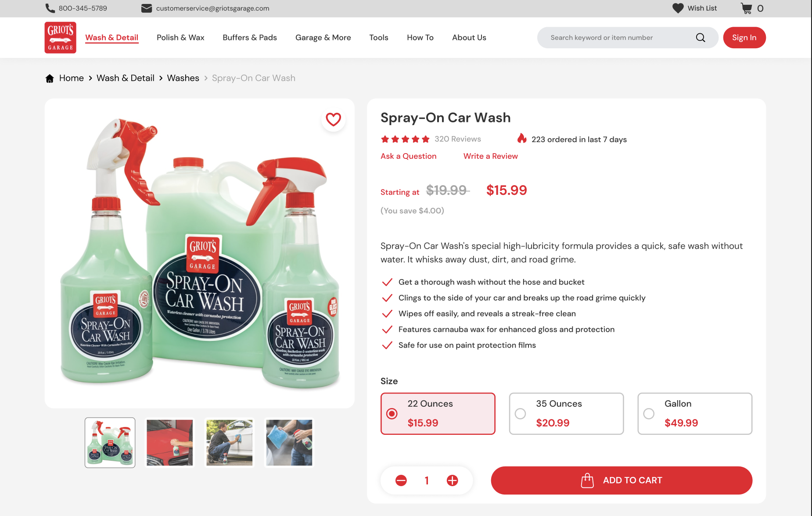Viewport: 812px width, 516px height.
Task: Open the shopping cart icon
Action: click(x=746, y=8)
